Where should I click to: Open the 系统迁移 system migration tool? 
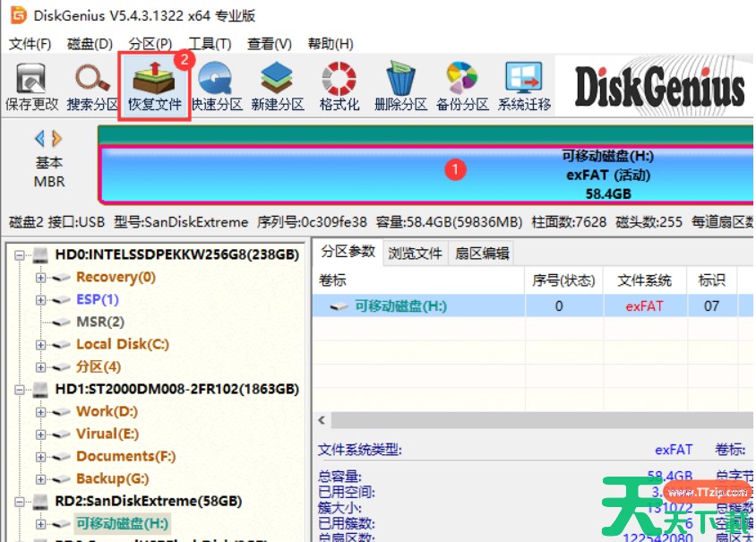[524, 87]
